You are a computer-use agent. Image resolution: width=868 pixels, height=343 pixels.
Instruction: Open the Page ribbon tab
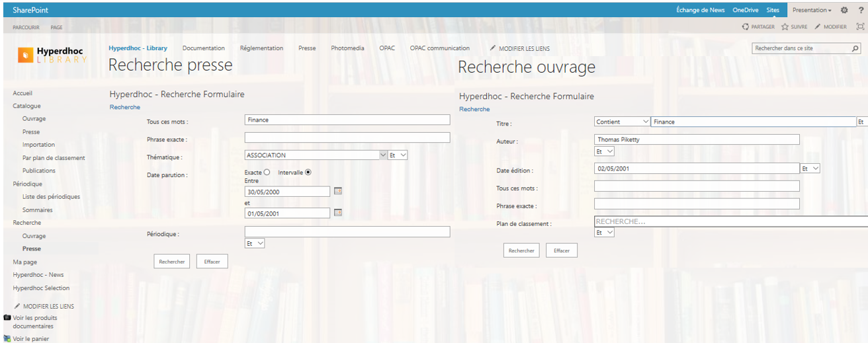57,27
